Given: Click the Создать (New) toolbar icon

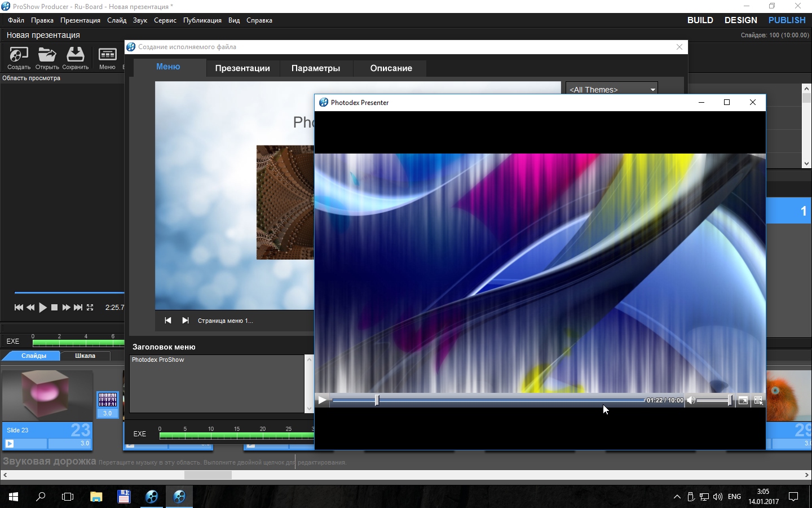Looking at the screenshot, I should [x=19, y=58].
